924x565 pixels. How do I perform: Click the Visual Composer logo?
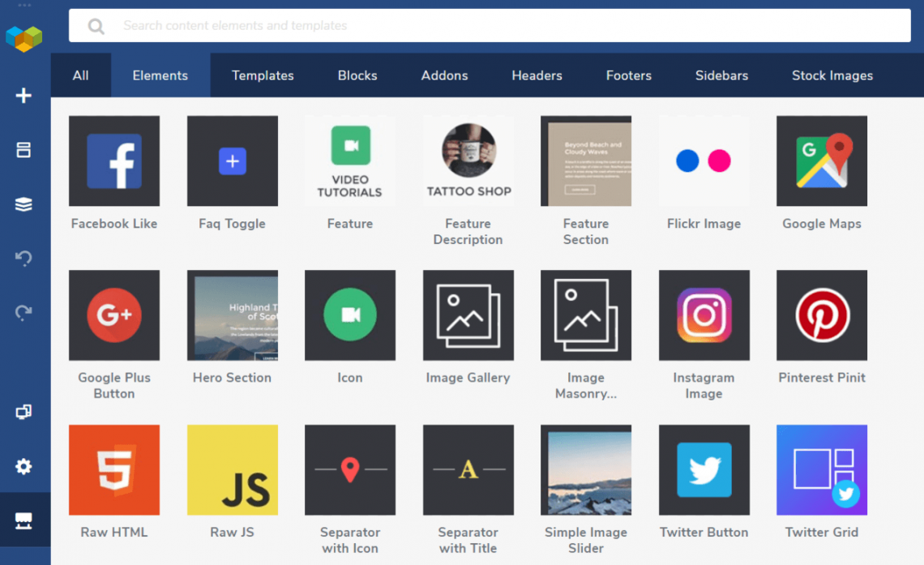point(24,38)
